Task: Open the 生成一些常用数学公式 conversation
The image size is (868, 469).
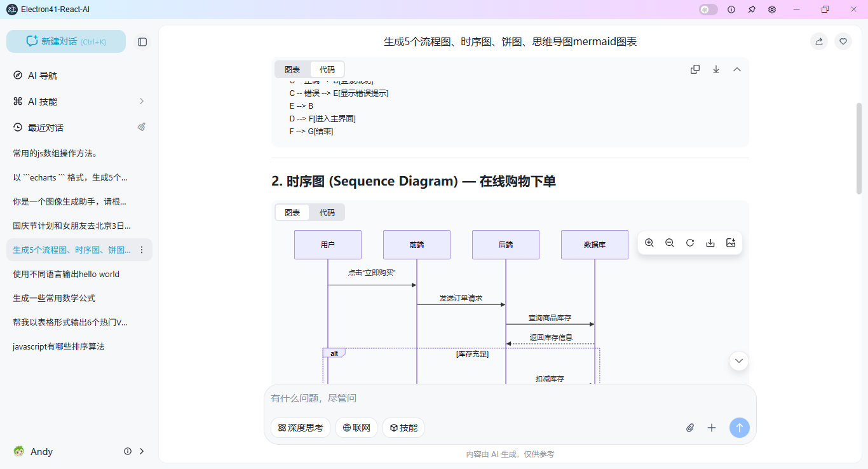Action: 79,298
